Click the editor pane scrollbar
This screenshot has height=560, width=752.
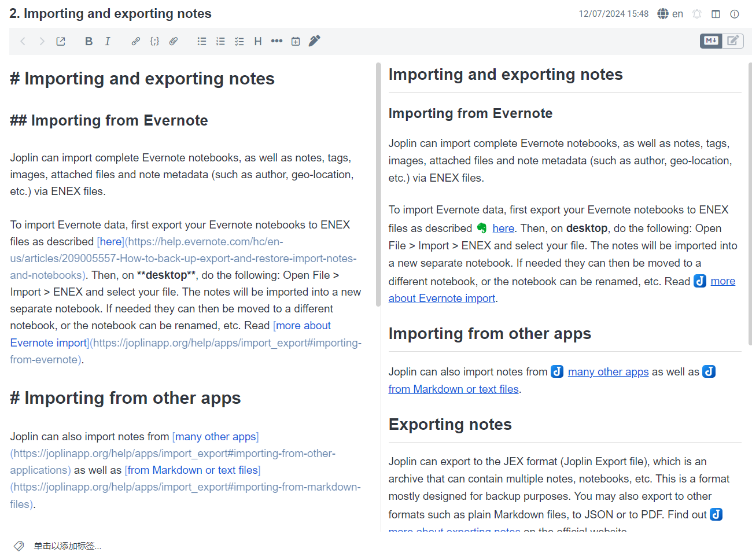[x=378, y=184]
